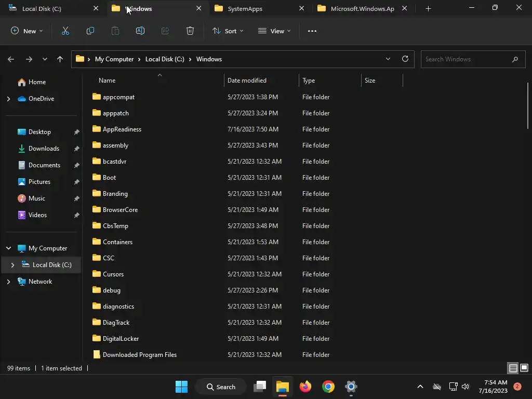Image resolution: width=532 pixels, height=399 pixels.
Task: Open the See more ellipsis menu
Action: [x=312, y=31]
